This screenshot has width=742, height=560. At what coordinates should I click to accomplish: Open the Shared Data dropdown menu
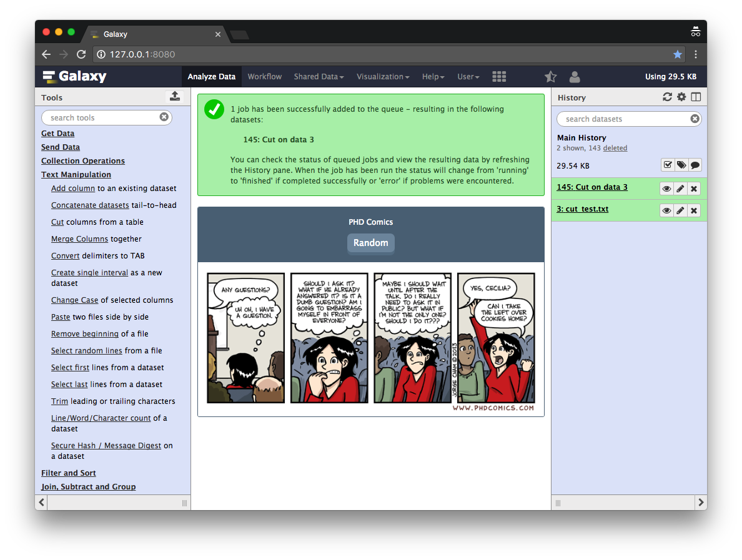[x=319, y=77]
